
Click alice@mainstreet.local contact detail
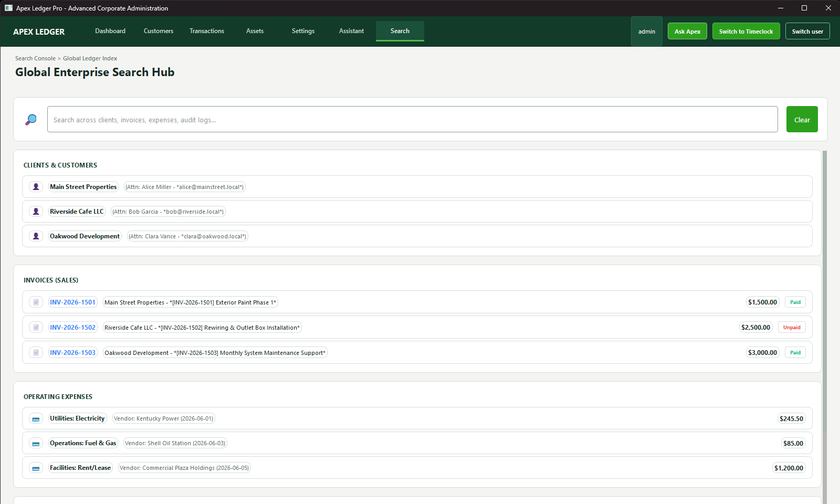184,187
